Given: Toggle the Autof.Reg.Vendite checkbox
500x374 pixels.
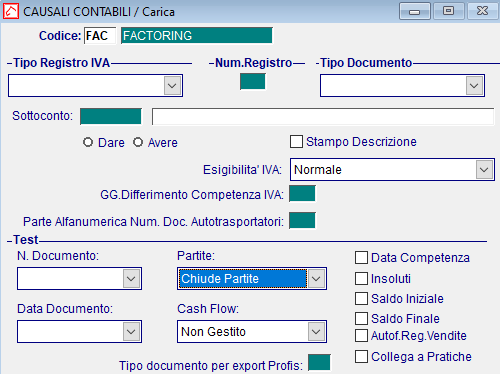Looking at the screenshot, I should coord(361,336).
